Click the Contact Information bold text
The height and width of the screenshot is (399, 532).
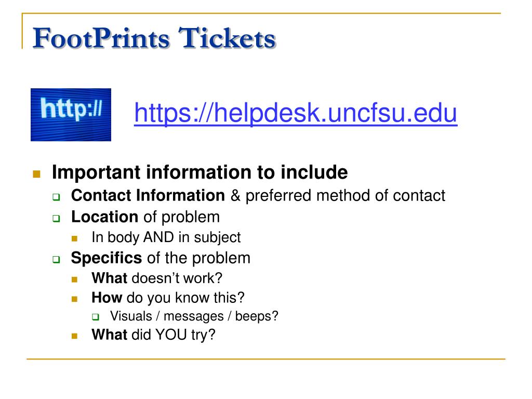pyautogui.click(x=148, y=195)
